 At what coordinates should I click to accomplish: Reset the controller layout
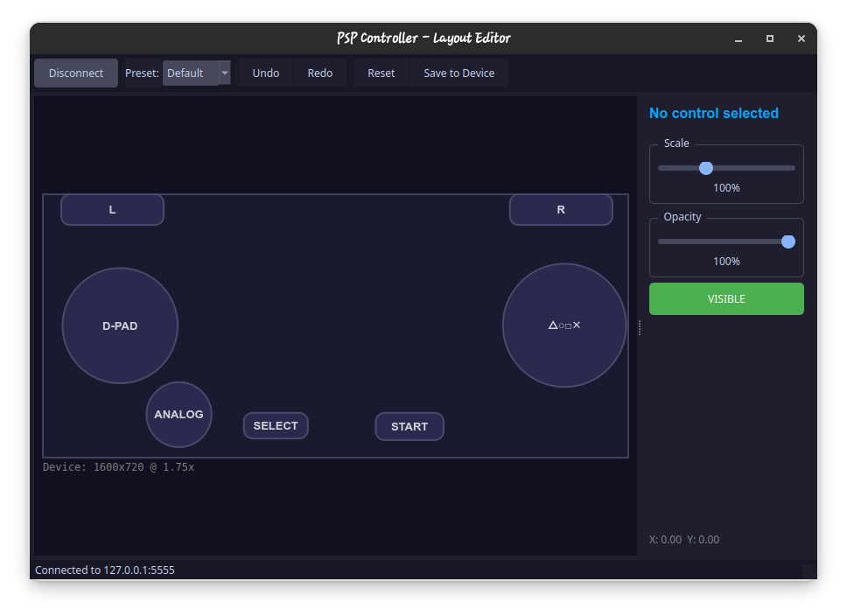(x=381, y=73)
